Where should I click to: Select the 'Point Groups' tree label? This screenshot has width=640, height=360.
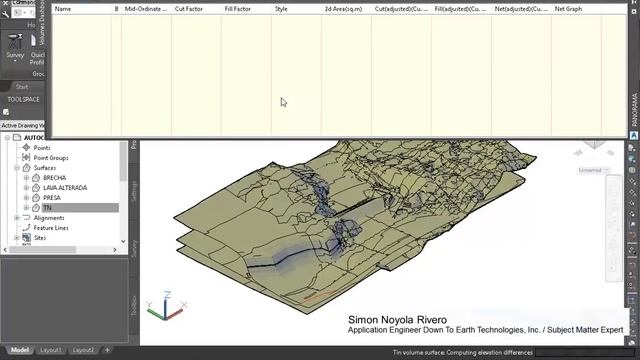click(x=51, y=158)
